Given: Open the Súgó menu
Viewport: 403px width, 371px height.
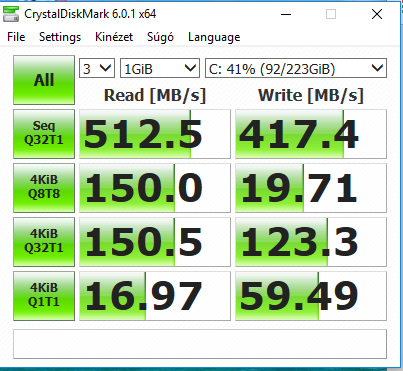Looking at the screenshot, I should point(160,37).
